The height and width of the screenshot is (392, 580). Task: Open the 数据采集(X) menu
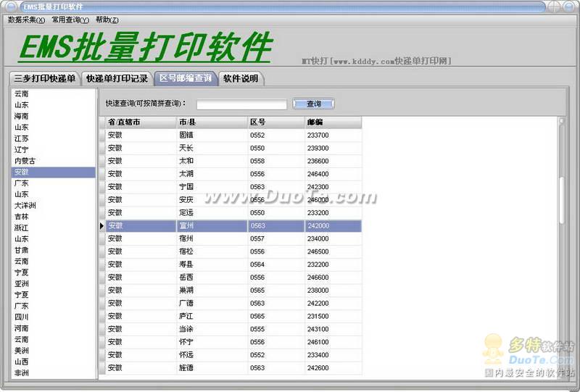pos(26,20)
